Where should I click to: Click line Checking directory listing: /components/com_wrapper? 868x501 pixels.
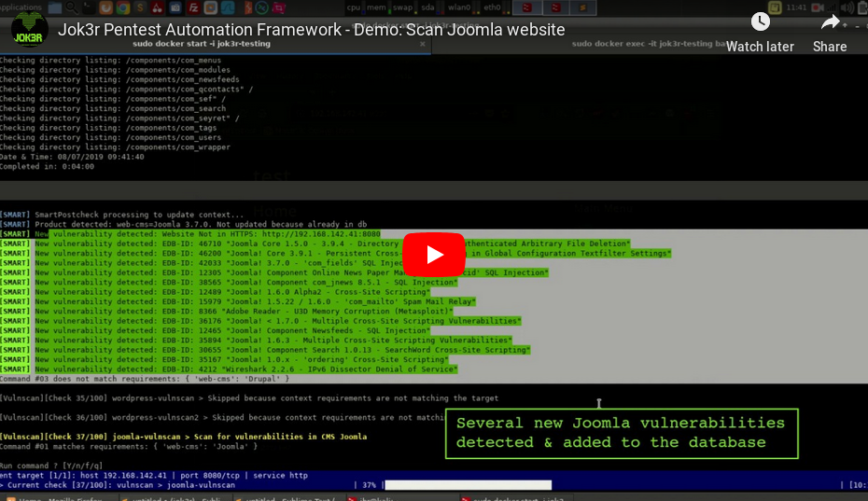coord(115,147)
